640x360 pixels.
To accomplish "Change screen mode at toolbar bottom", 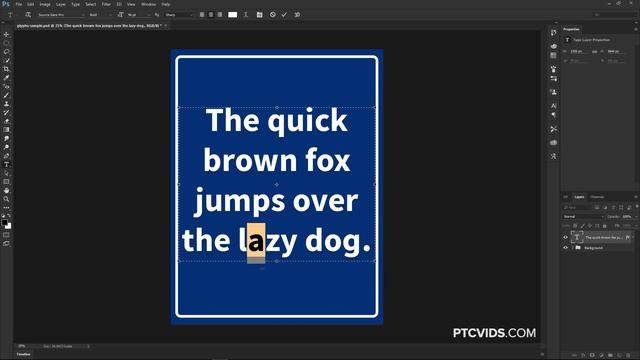I will 6,244.
